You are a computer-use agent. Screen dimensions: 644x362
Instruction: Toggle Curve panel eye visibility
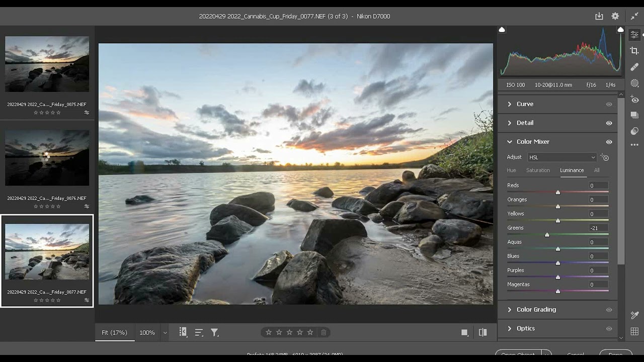[609, 104]
